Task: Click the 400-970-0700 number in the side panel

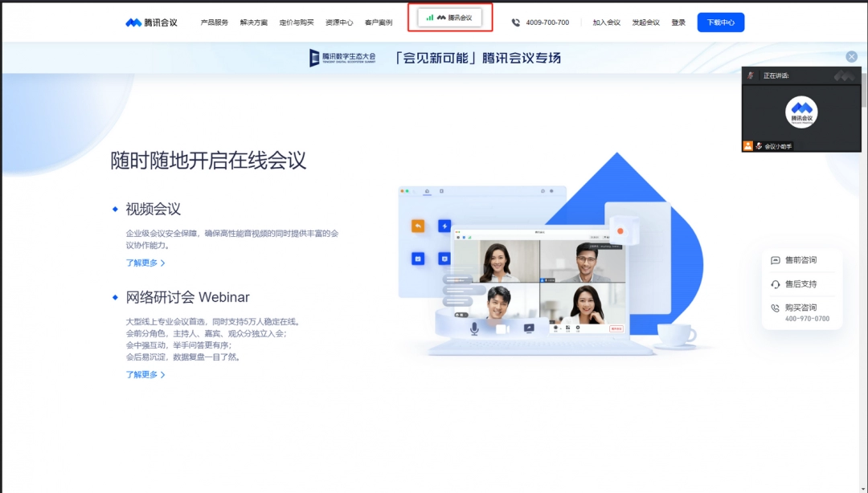Action: 807,319
